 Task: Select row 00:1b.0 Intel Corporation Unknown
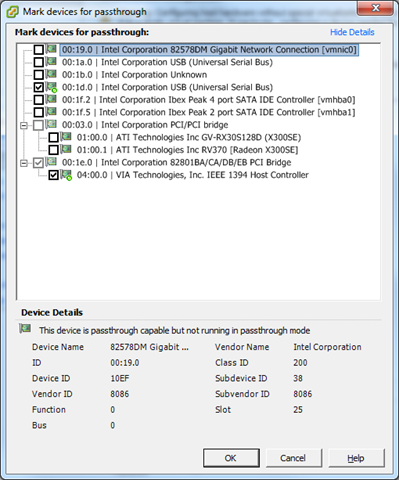134,75
